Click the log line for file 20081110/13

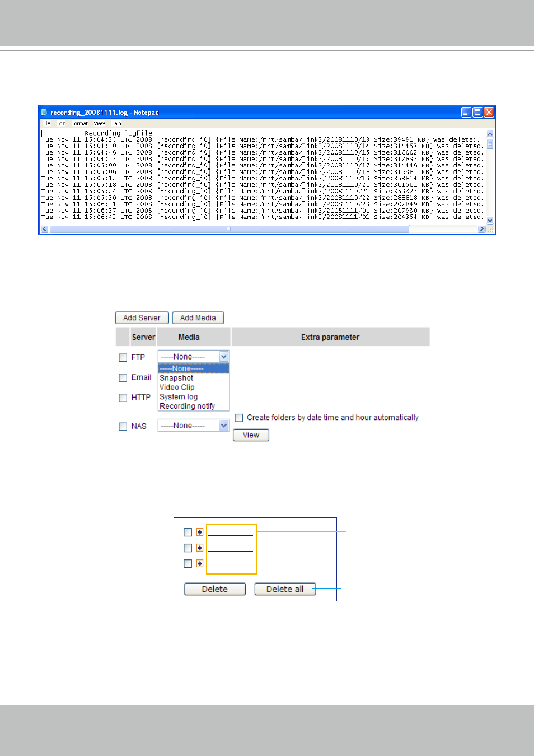[x=260, y=140]
